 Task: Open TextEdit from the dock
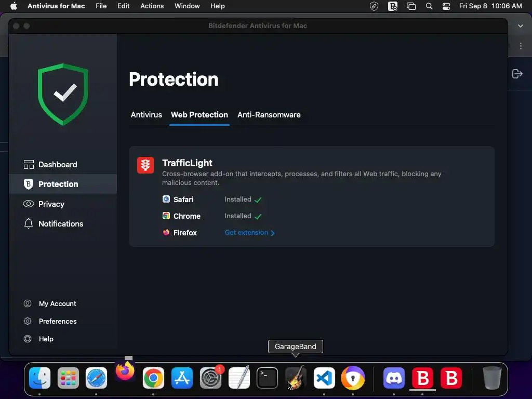[x=239, y=378]
